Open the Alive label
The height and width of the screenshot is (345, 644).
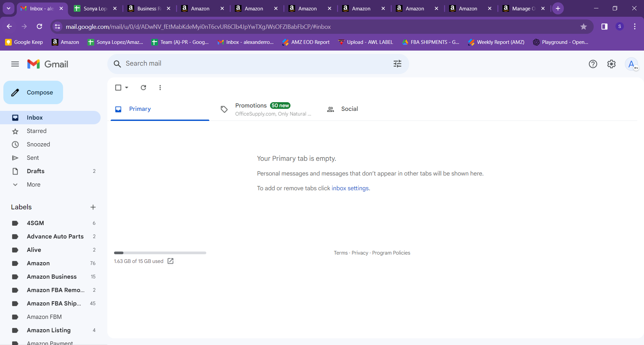(x=50, y=250)
